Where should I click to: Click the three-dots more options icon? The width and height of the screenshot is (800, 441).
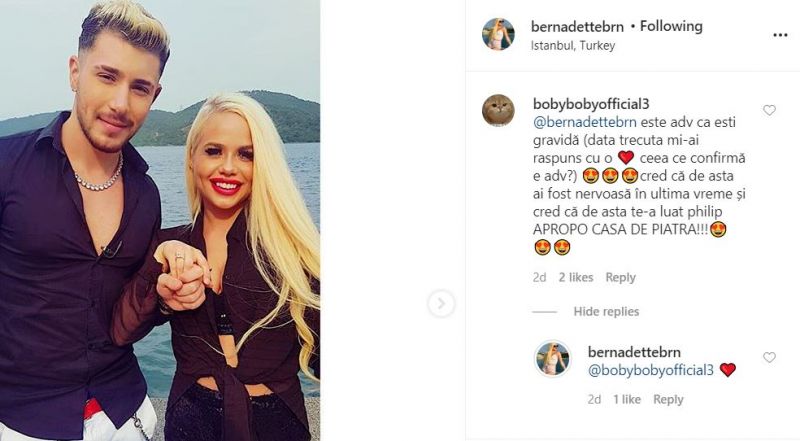click(780, 35)
